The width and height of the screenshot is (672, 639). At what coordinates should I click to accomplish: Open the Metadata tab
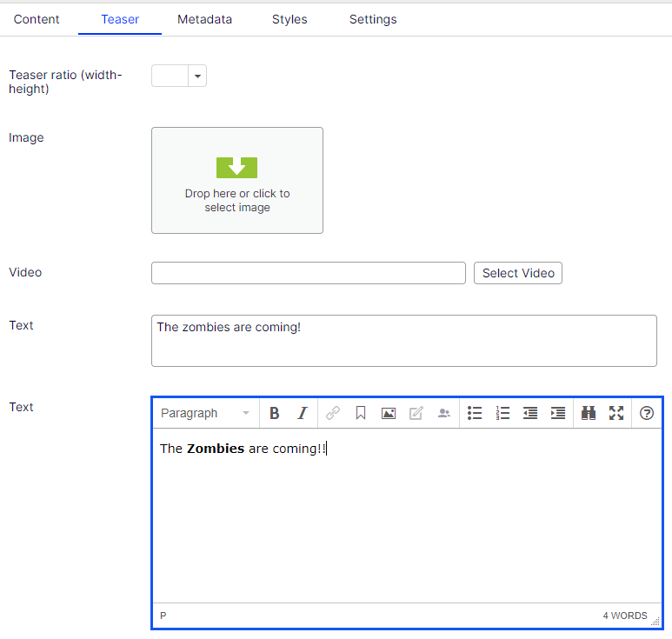point(204,19)
